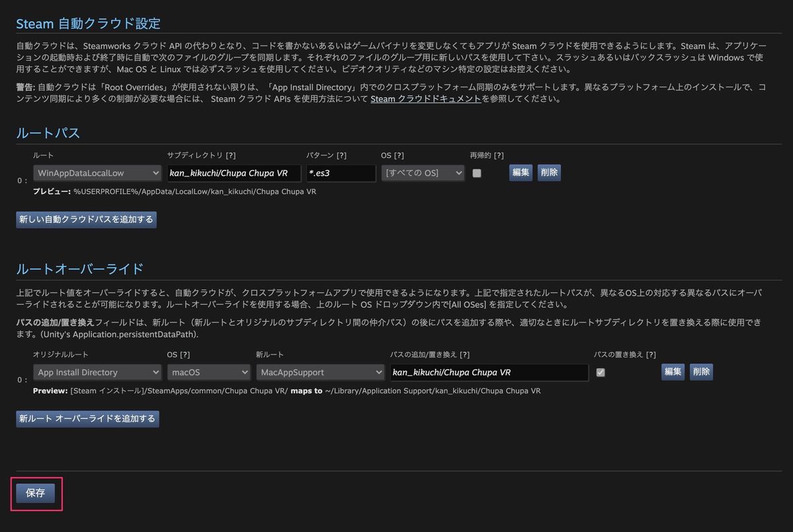
Task: Click 新しい自動クラウドパスを追加する button
Action: tap(87, 219)
